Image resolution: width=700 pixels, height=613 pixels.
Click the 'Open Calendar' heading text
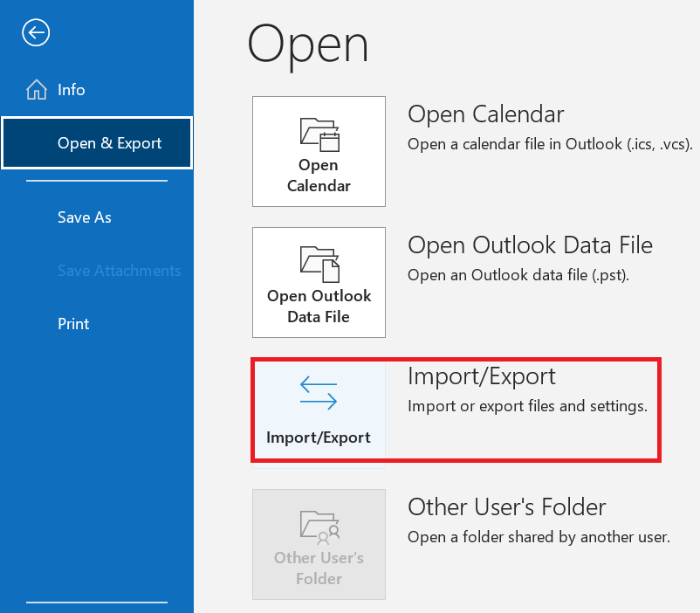(x=485, y=114)
